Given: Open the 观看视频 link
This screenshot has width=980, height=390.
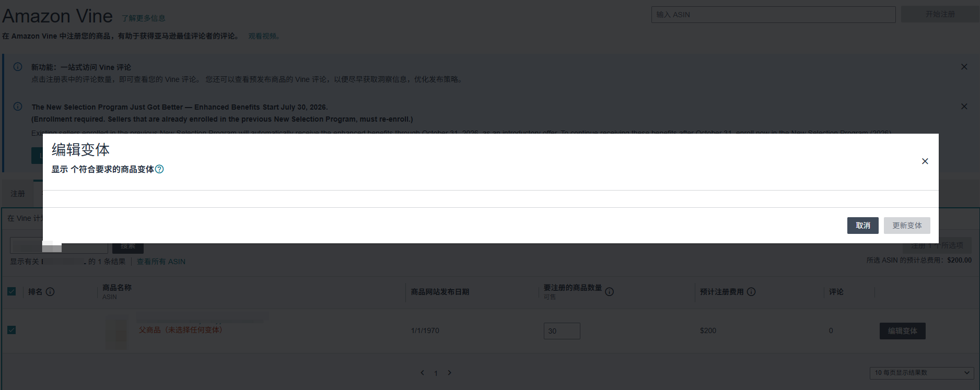Looking at the screenshot, I should (x=263, y=36).
